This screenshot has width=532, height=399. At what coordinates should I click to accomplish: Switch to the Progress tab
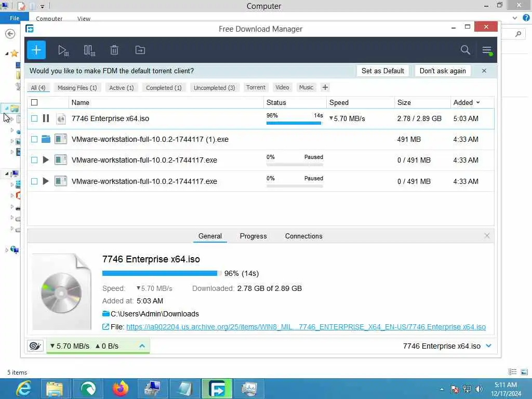tap(253, 236)
